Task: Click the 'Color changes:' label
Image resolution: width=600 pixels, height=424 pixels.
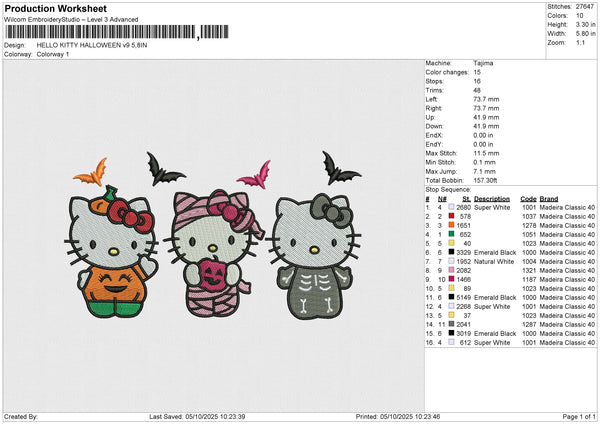Action: point(447,72)
